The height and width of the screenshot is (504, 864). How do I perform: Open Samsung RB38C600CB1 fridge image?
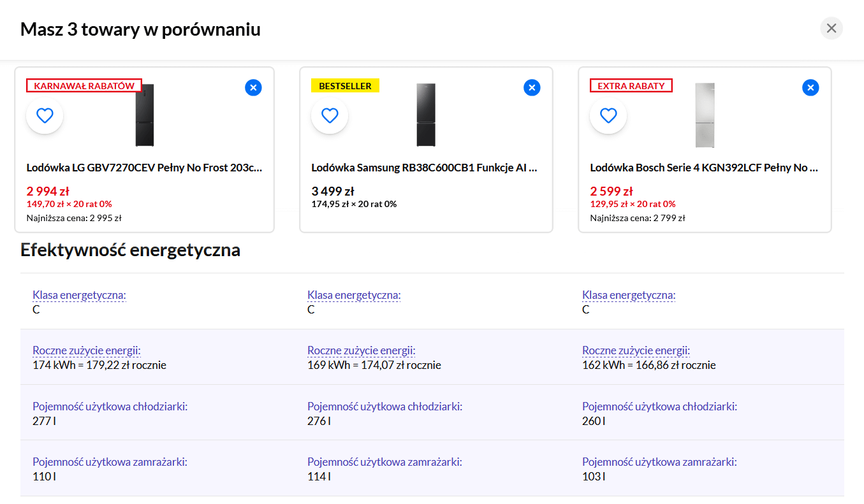[426, 115]
